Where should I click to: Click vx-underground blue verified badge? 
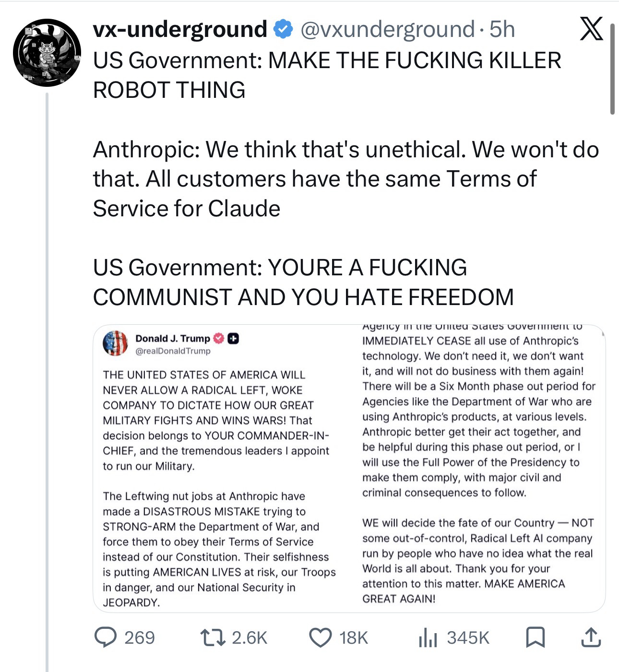[283, 30]
